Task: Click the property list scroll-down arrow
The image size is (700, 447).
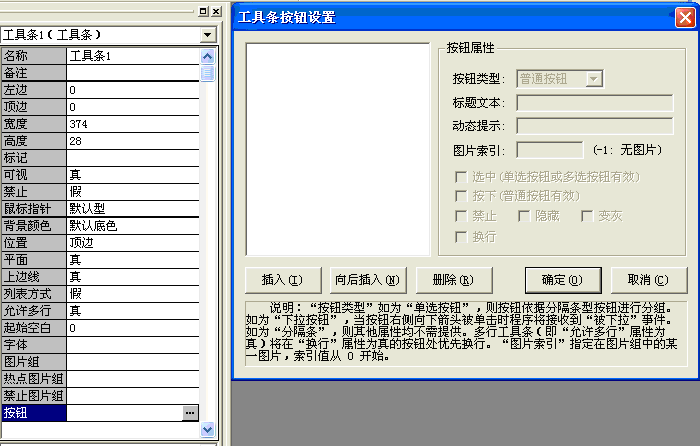Action: click(x=208, y=429)
